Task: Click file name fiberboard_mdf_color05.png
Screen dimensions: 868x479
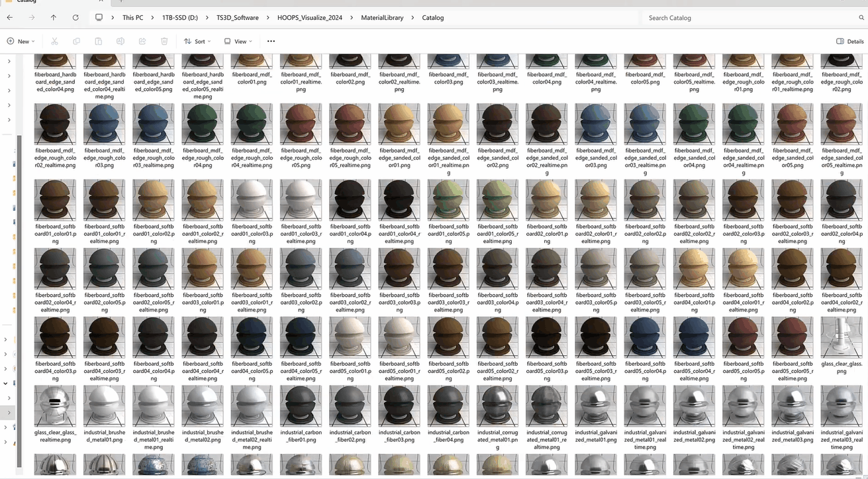Action: pyautogui.click(x=645, y=78)
